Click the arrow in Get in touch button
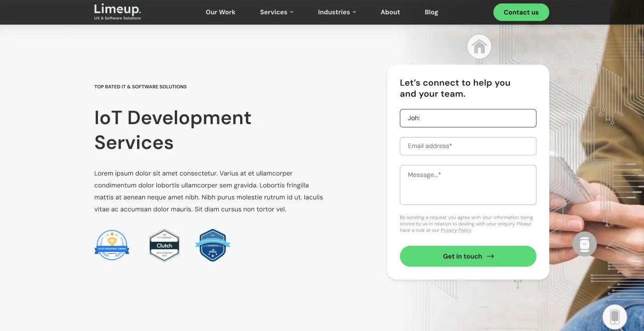This screenshot has width=644, height=331. coord(490,257)
